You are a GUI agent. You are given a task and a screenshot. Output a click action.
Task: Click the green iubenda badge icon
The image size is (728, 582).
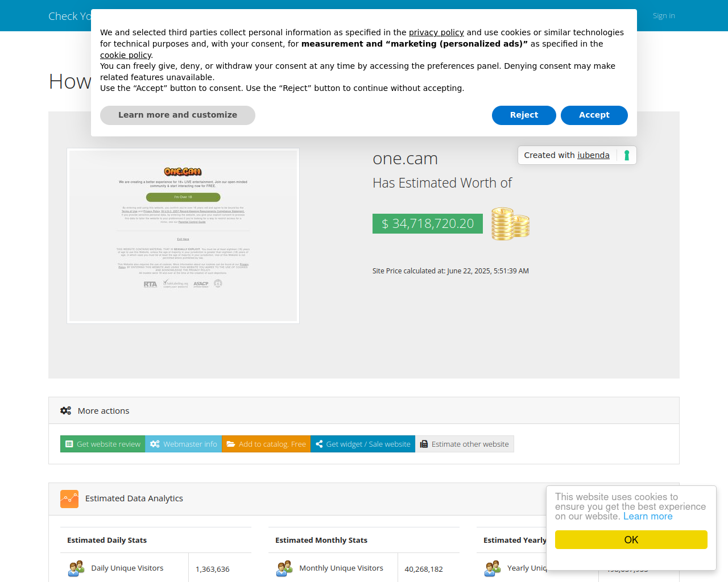pyautogui.click(x=627, y=155)
